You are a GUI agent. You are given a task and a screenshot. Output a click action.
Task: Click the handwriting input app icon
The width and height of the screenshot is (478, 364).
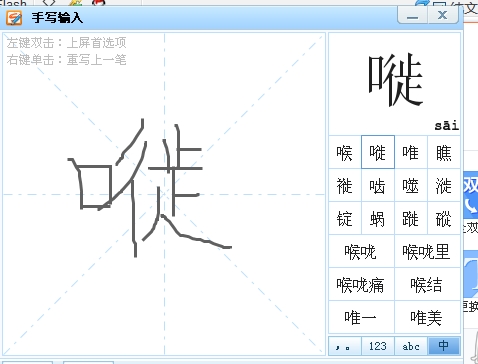tap(14, 18)
